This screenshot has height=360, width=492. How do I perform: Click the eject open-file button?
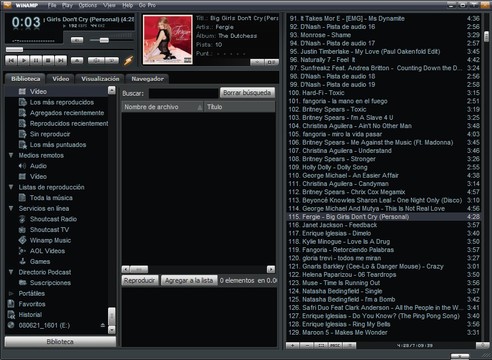[77, 60]
